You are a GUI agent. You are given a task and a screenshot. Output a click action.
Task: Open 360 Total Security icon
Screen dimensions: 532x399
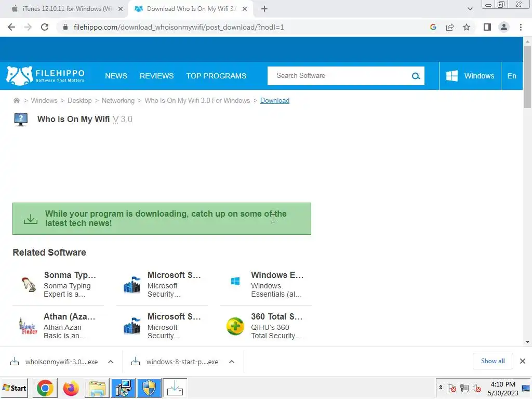click(x=235, y=326)
